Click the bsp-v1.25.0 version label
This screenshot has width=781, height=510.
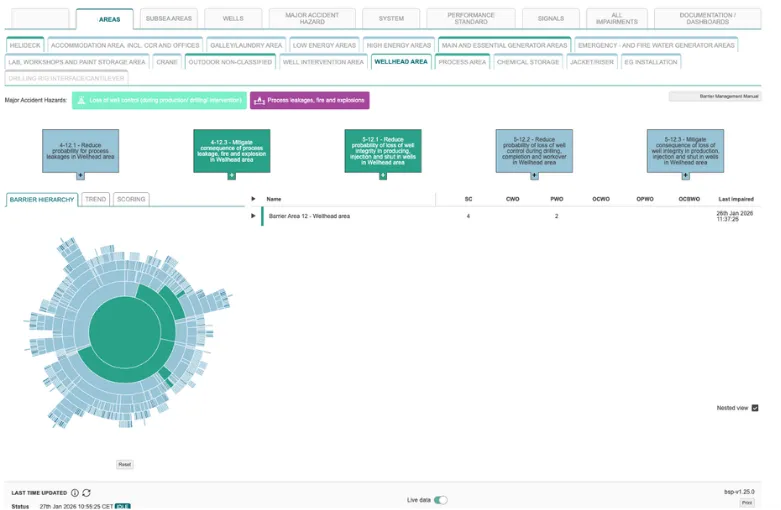pyautogui.click(x=739, y=492)
